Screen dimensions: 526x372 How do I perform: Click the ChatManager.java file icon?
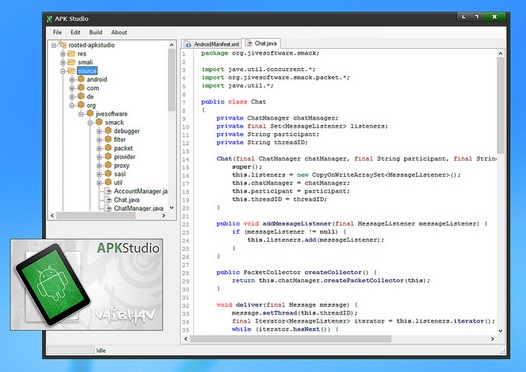(108, 208)
